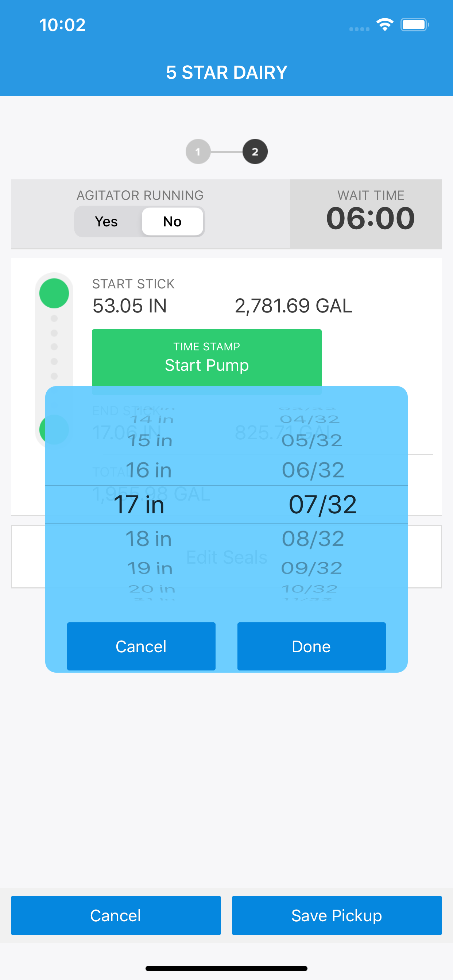This screenshot has width=453, height=980.
Task: Pick 15 in from the inches wheel
Action: click(150, 440)
